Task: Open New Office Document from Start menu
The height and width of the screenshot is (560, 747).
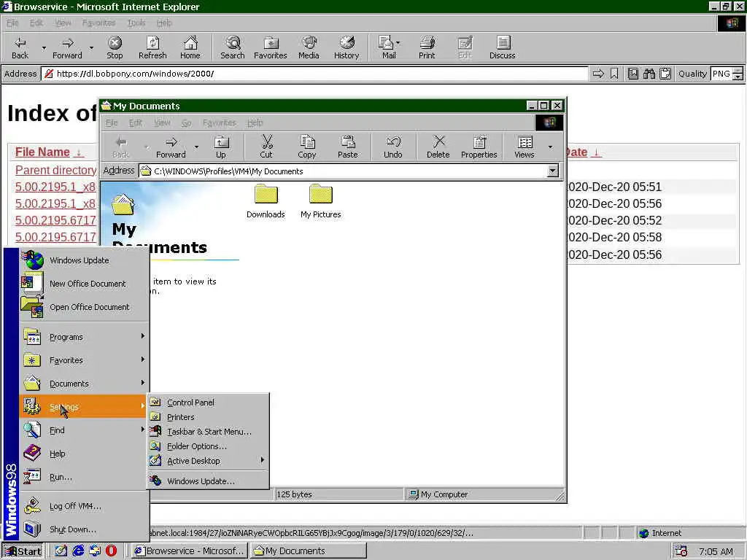Action: tap(83, 284)
